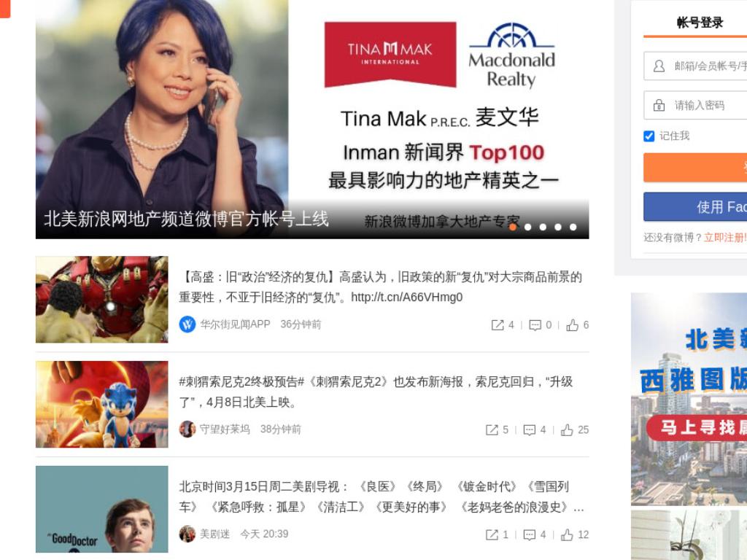Open comments on the 美剧迷 post
This screenshot has height=560, width=747.
pyautogui.click(x=530, y=534)
